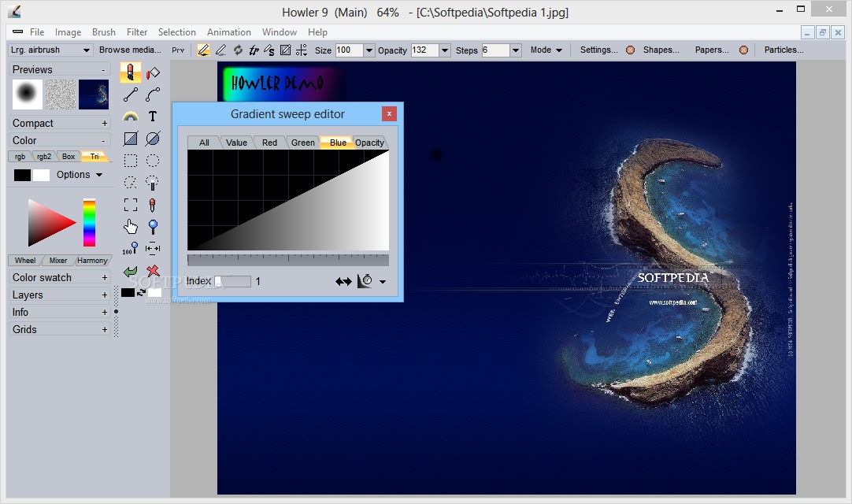Select the crop frame tool
The height and width of the screenshot is (504, 852).
131,205
